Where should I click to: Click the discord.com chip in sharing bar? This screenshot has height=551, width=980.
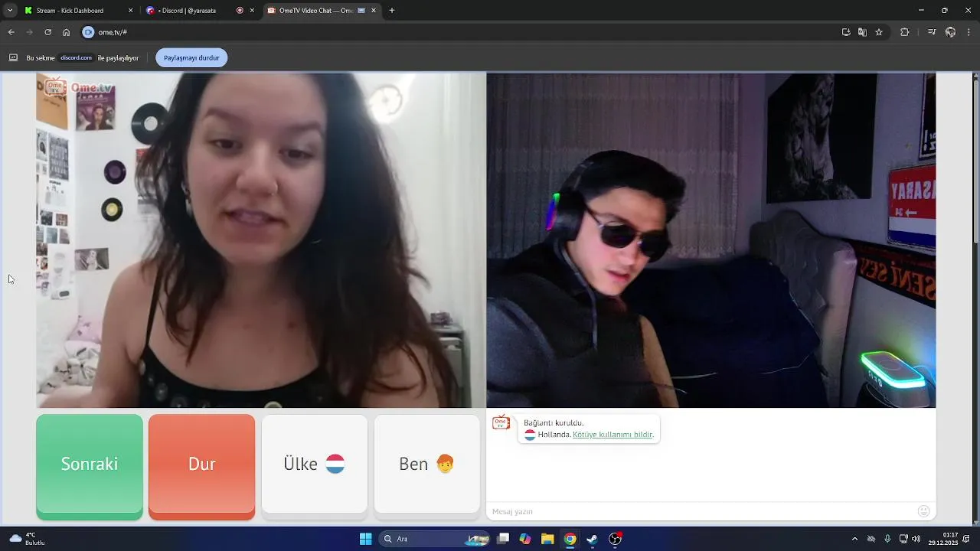click(77, 57)
